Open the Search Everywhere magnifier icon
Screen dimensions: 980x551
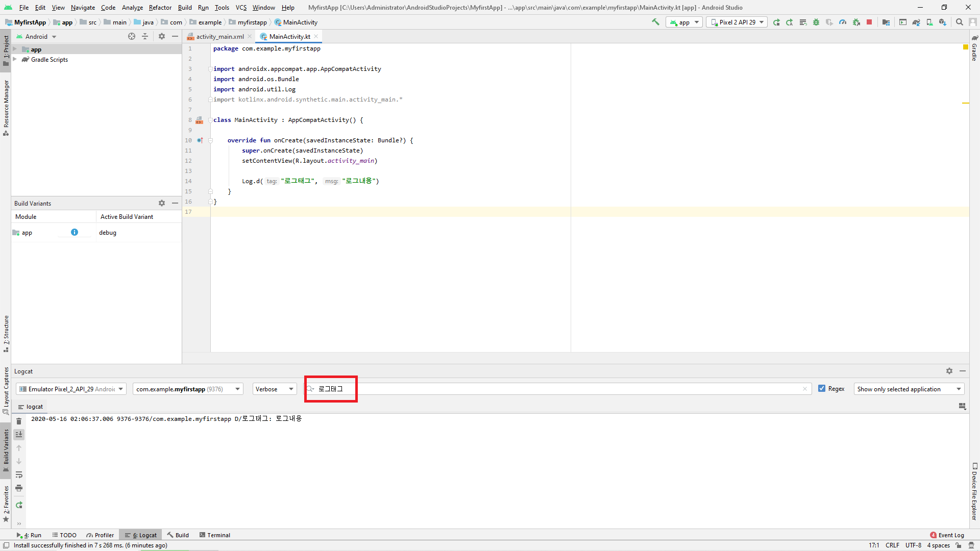[960, 22]
